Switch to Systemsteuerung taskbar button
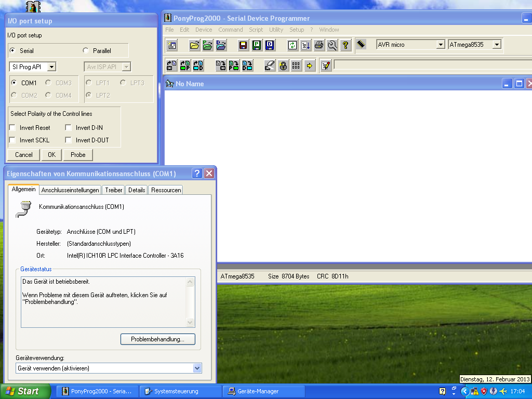 click(x=180, y=391)
